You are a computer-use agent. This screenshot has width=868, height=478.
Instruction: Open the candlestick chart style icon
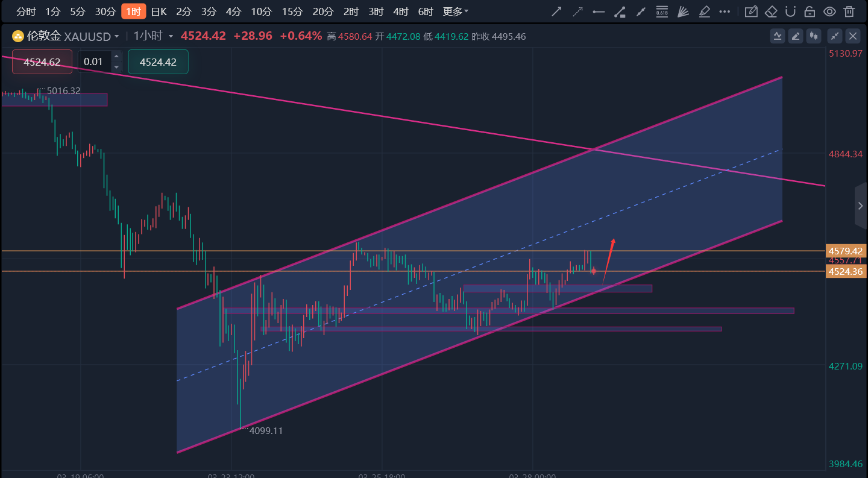(814, 36)
